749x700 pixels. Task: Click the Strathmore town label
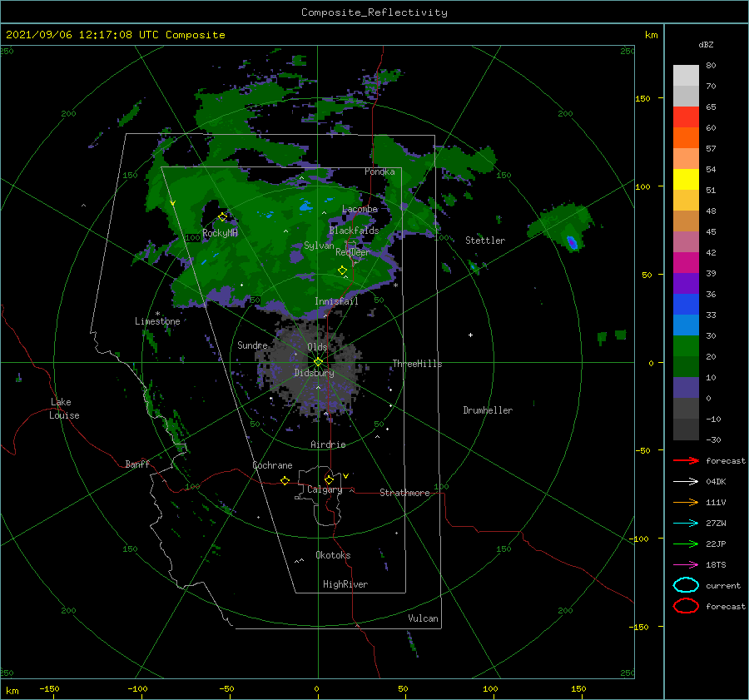coord(404,493)
